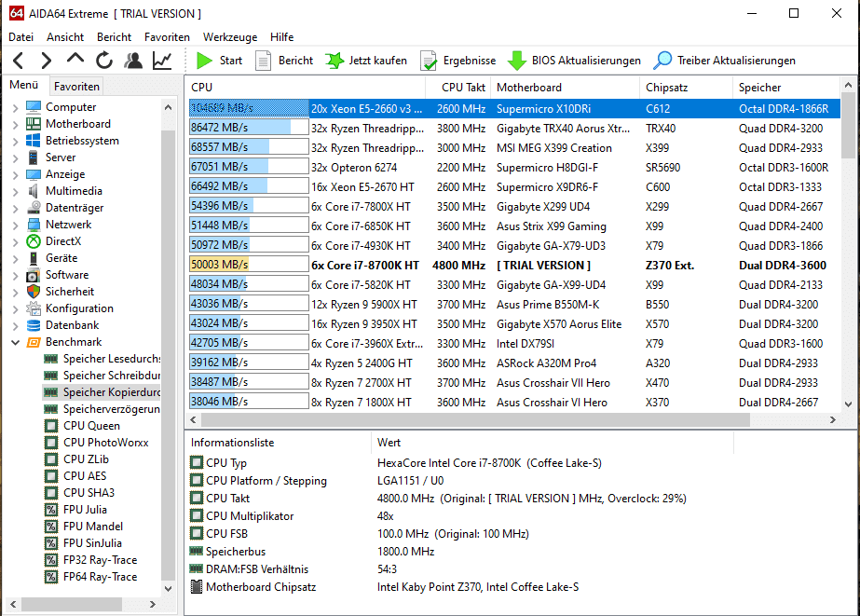Click the Software icon in the tree
Screen dimensions: 860x616
(34, 275)
